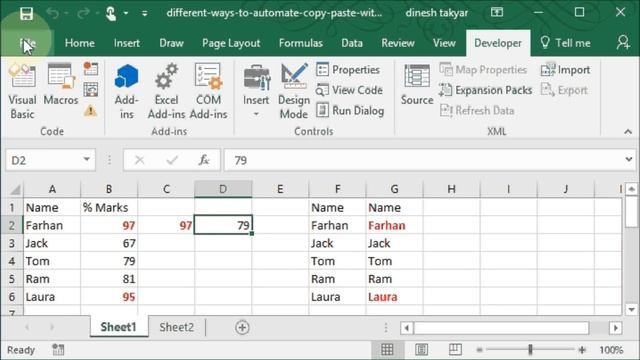Switch to the Insert tab
This screenshot has width=640, height=360.
(x=127, y=43)
